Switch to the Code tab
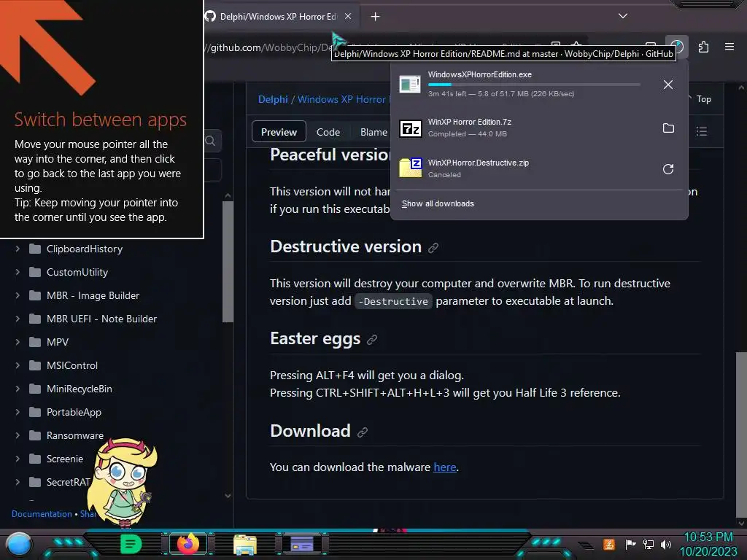 pyautogui.click(x=328, y=132)
